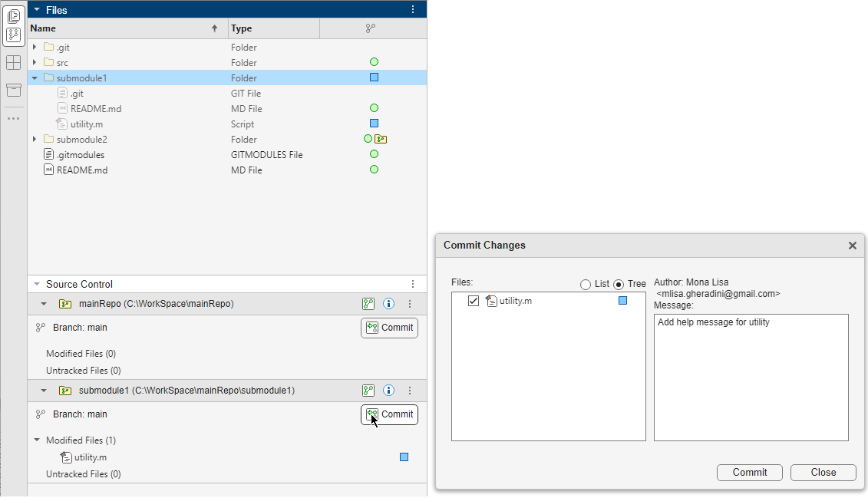Click the submodule badge icon next to submodule2
The image size is (868, 498).
click(x=379, y=139)
